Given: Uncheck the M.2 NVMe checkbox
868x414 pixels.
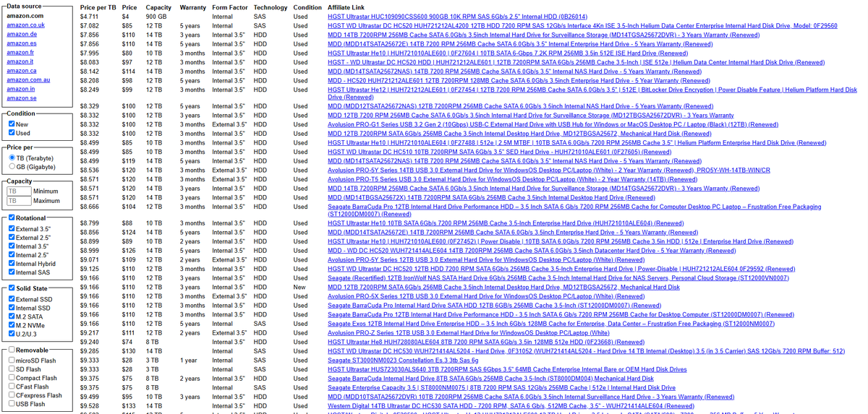Looking at the screenshot, I should 12,325.
